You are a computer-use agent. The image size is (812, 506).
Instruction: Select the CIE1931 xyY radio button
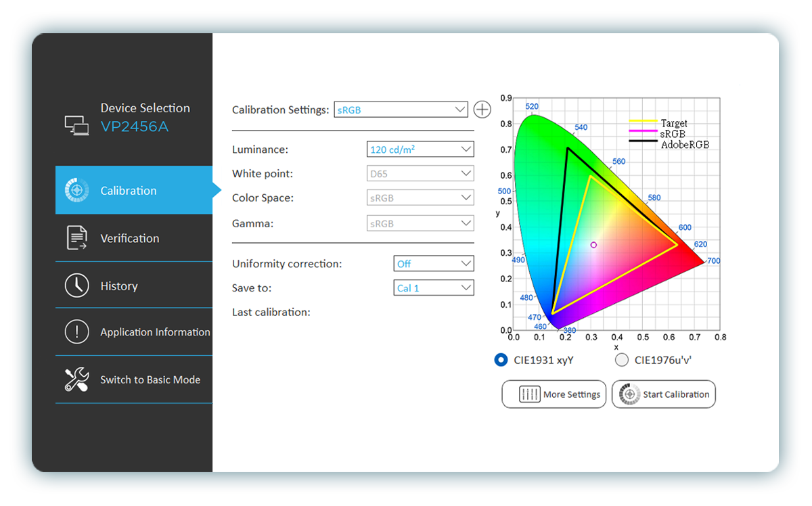[501, 360]
